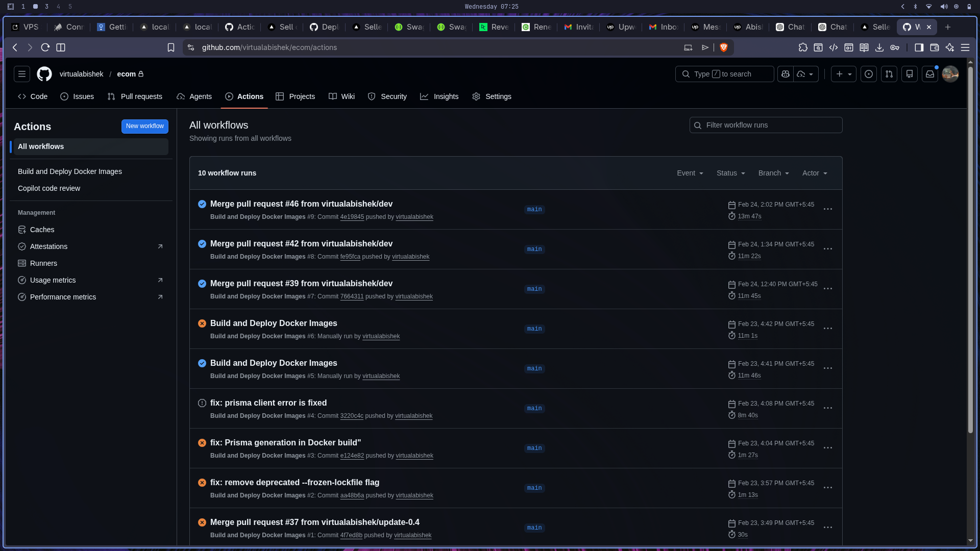Open the Status filter dropdown
The image size is (980, 551).
pyautogui.click(x=730, y=173)
